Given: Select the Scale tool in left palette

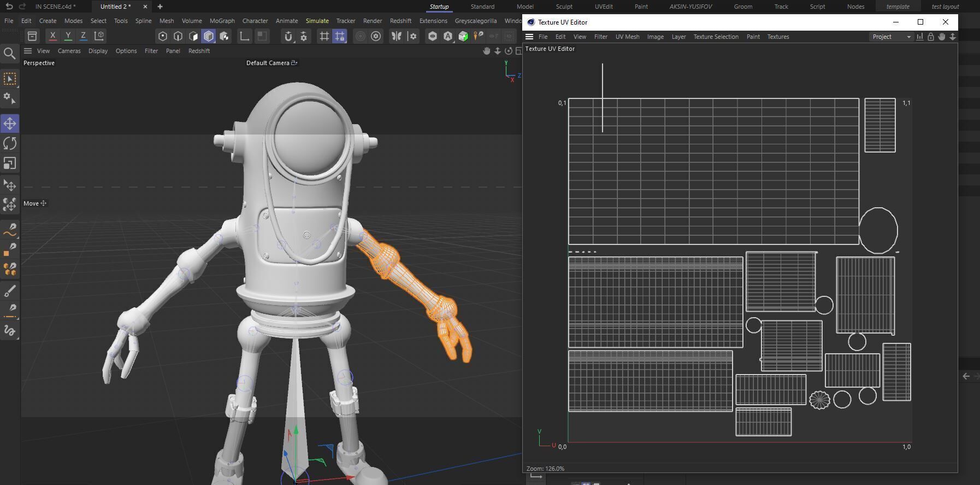Looking at the screenshot, I should [10, 163].
